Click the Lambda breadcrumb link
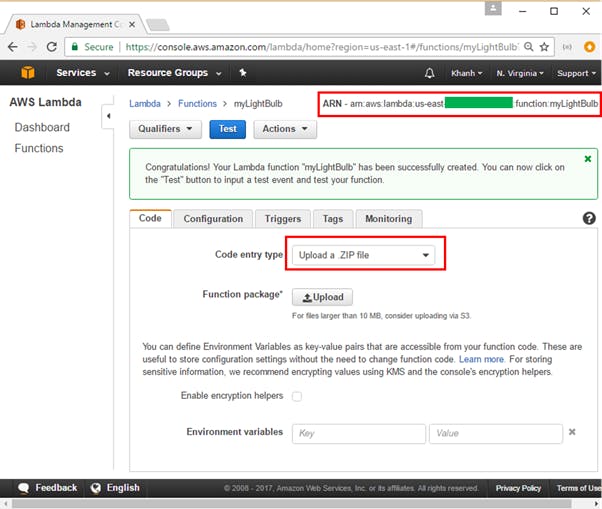 click(145, 104)
